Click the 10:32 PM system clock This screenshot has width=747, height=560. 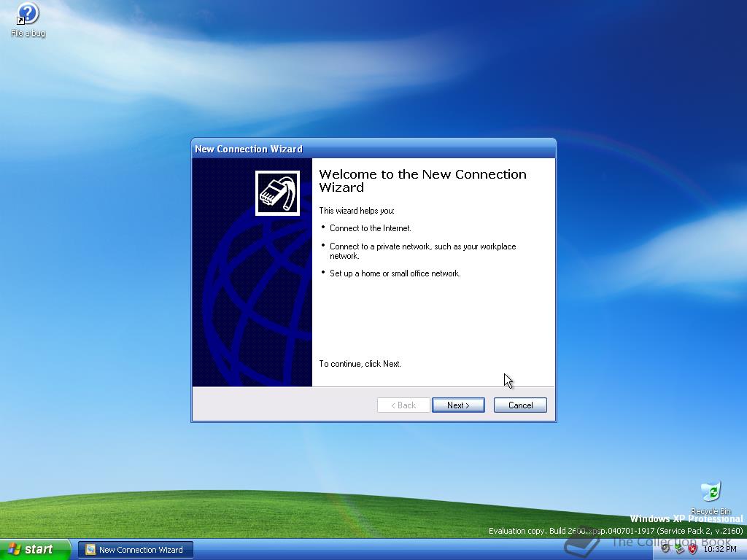pyautogui.click(x=720, y=549)
